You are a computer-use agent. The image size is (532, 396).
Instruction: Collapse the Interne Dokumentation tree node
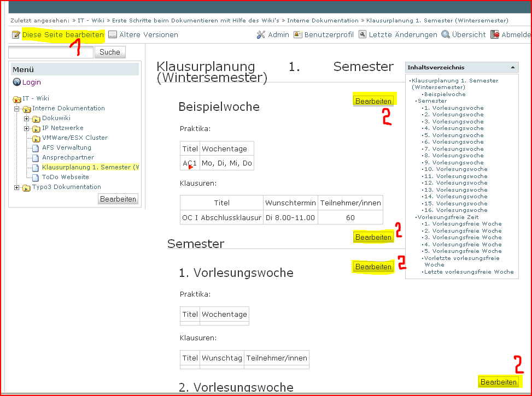(x=16, y=109)
